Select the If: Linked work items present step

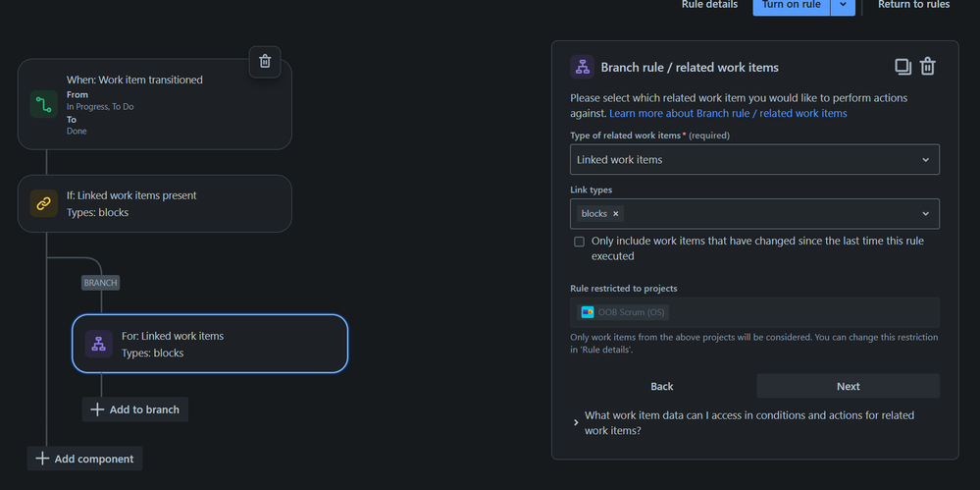[154, 203]
